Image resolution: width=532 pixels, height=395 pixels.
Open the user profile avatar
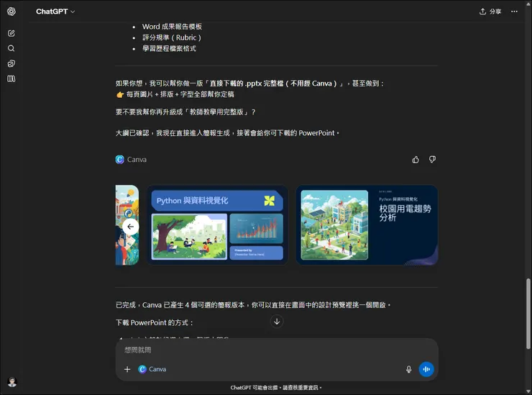click(12, 382)
